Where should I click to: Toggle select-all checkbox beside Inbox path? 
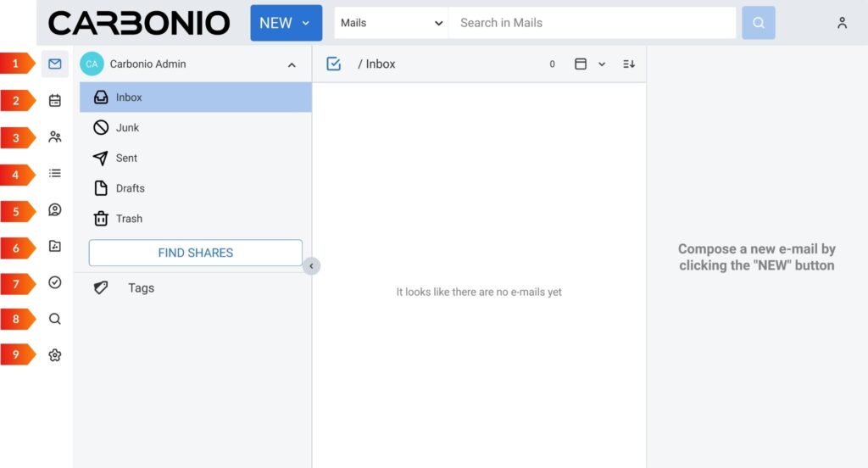(333, 64)
